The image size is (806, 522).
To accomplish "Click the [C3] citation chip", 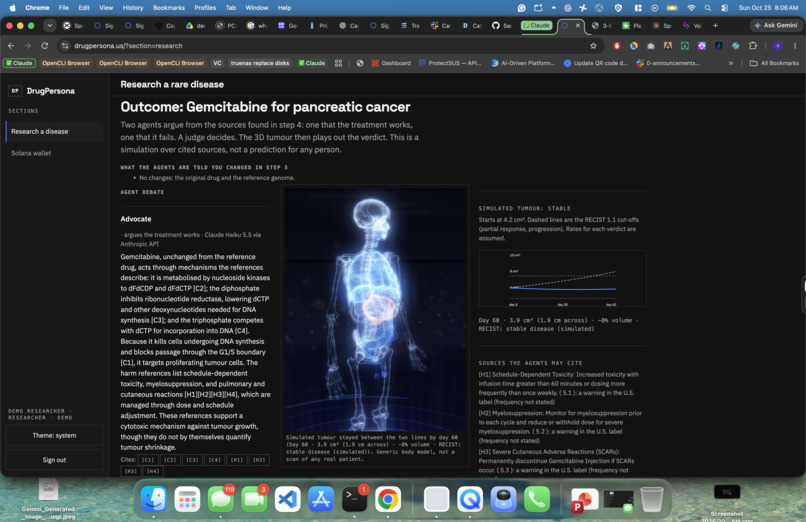I will 192,460.
